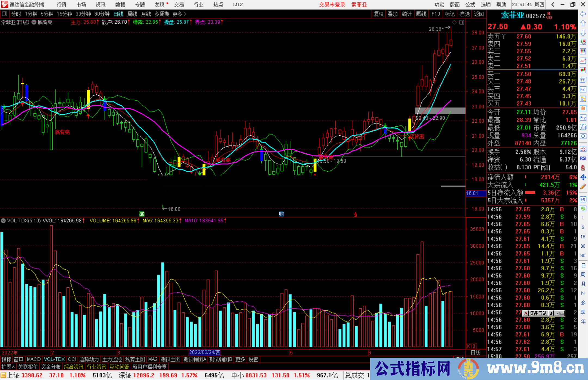
Task: Click the back arrow icon in right sidebar
Action: (x=583, y=14)
